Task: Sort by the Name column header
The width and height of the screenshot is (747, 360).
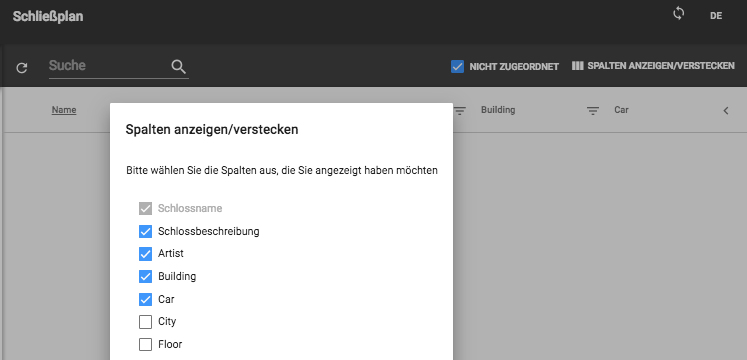Action: click(x=64, y=110)
